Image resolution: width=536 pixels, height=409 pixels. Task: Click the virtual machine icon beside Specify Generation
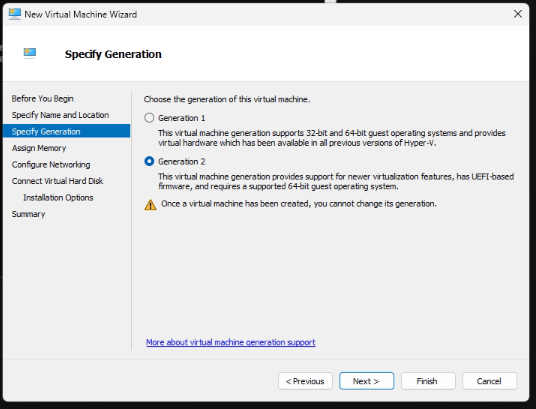coord(30,53)
